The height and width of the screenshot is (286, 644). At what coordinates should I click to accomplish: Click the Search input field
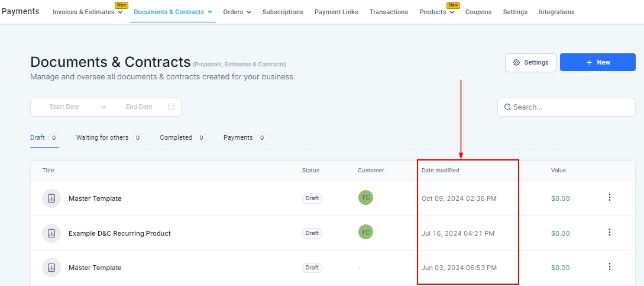571,107
